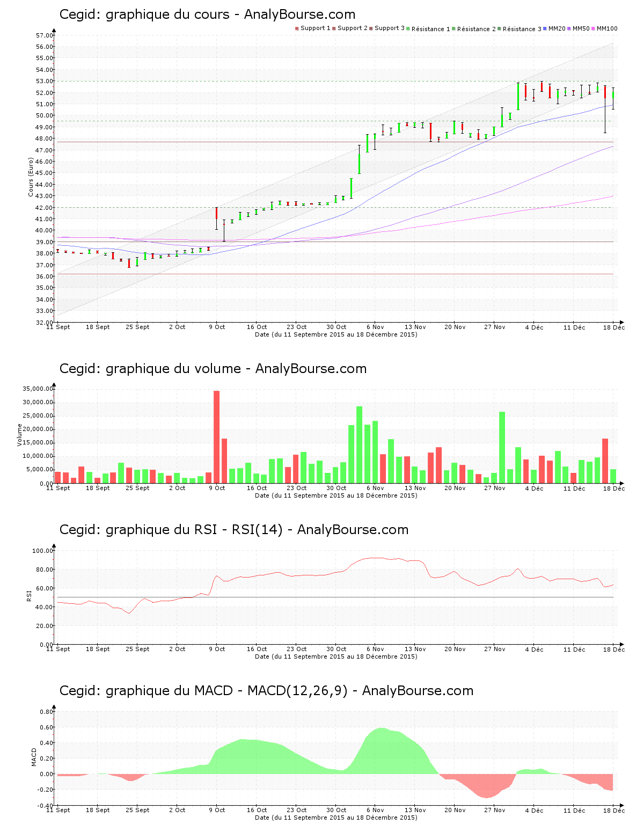The height and width of the screenshot is (832, 644).
Task: Click the 'graphique du cours' chart title
Action: [207, 14]
